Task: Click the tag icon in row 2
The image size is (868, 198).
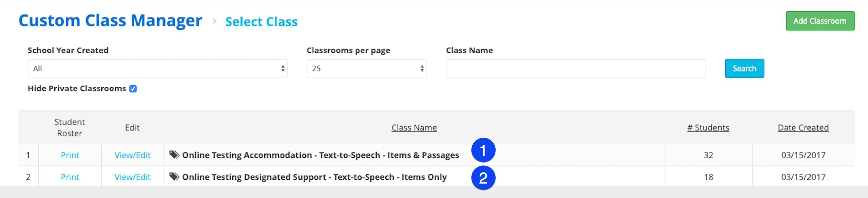Action: tap(174, 177)
